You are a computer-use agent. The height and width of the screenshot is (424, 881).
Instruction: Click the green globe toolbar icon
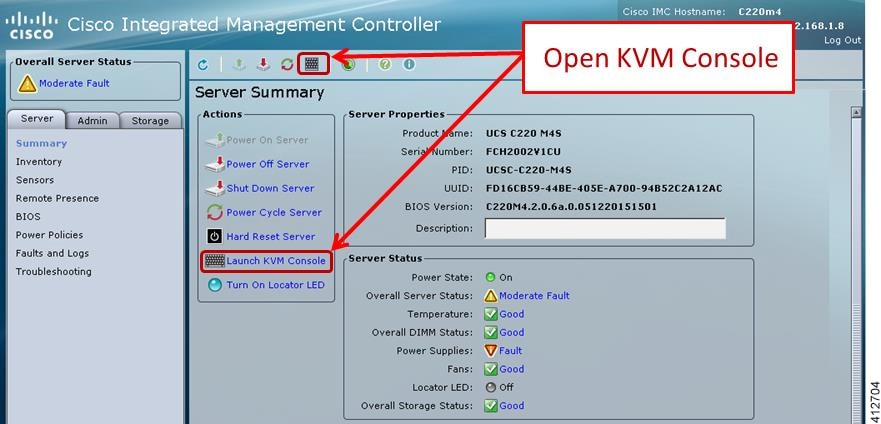point(348,65)
